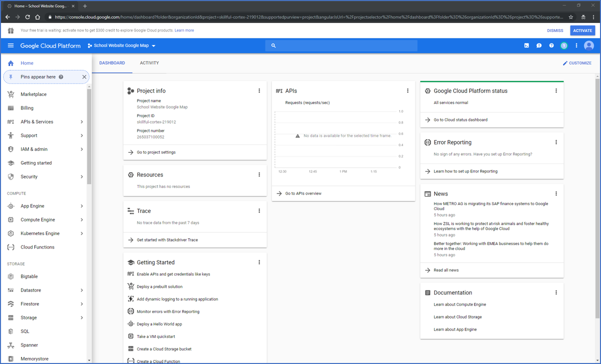Click the Activate free trial button

click(x=582, y=30)
